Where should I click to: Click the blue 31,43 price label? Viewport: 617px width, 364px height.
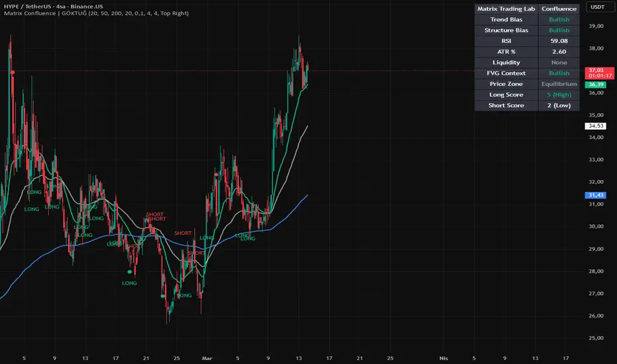coord(596,195)
